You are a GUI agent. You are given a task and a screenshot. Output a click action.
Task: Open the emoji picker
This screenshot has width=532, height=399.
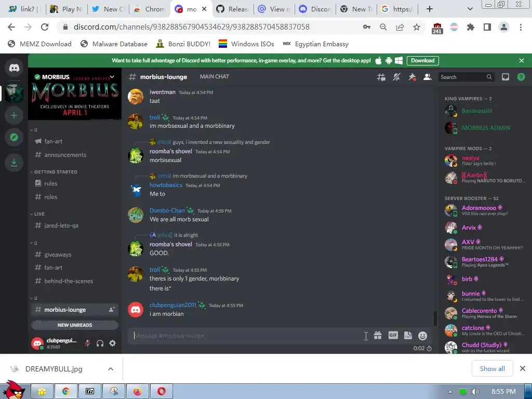(422, 336)
